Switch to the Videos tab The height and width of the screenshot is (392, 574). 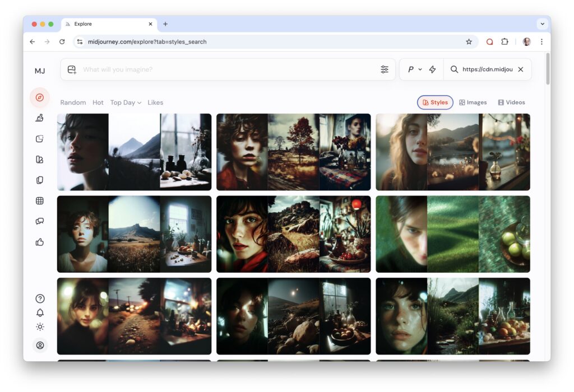pyautogui.click(x=511, y=102)
